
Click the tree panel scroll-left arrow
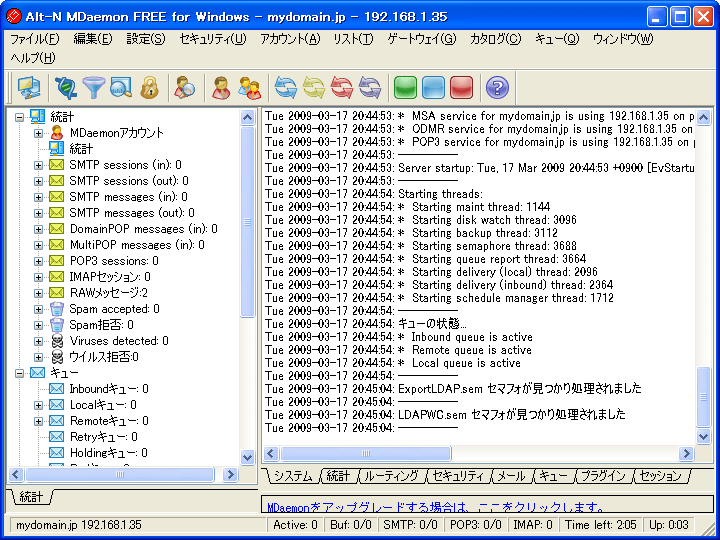tap(16, 474)
